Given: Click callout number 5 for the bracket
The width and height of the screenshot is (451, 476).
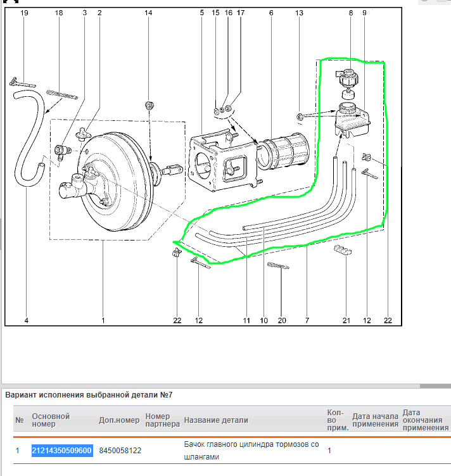Looking at the screenshot, I should click(x=202, y=13).
